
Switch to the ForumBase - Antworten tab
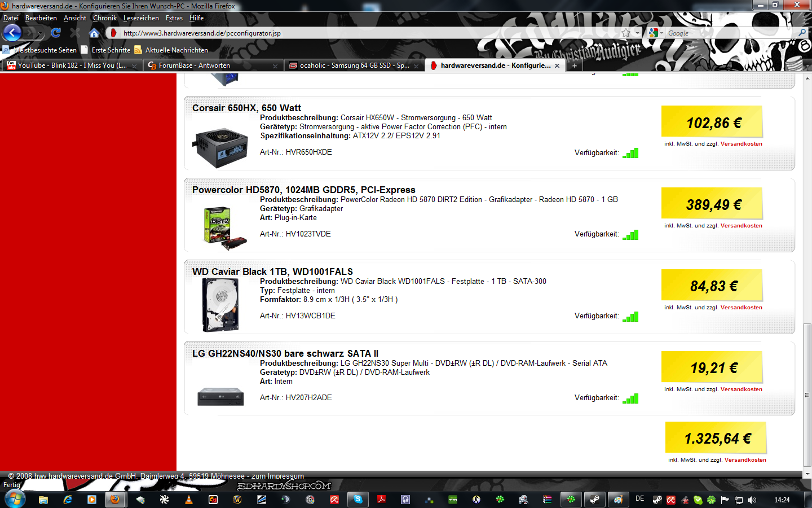(x=213, y=65)
